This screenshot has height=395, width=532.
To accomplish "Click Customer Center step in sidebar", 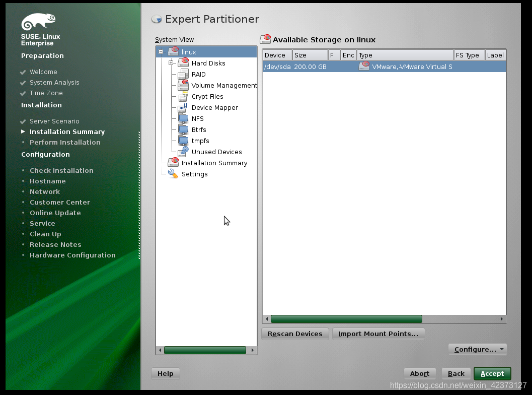I will (x=60, y=202).
